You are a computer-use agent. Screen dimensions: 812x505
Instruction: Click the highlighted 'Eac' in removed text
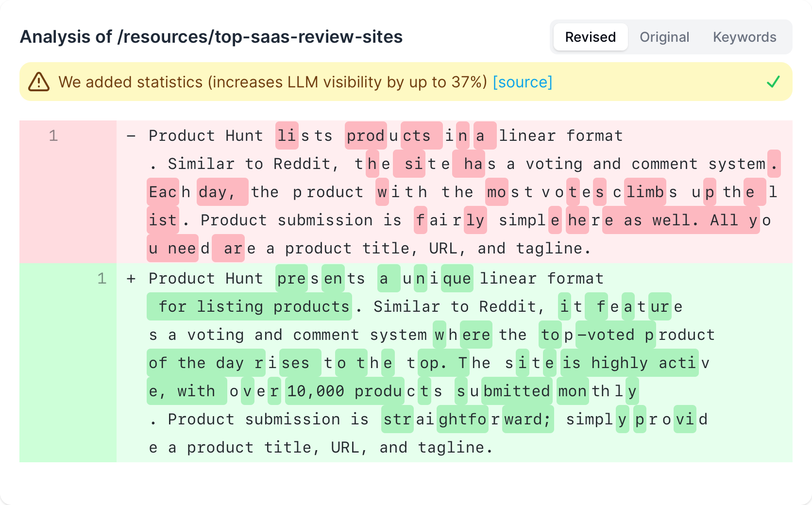coord(163,192)
